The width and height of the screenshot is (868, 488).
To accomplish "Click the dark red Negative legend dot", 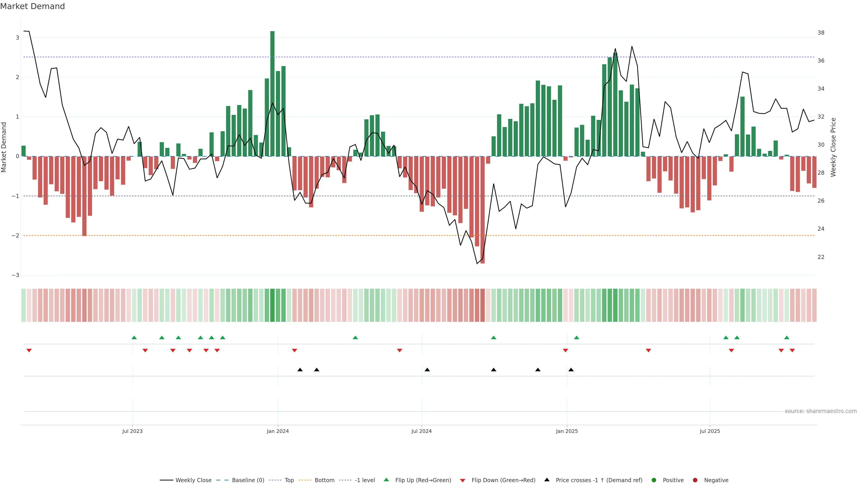I will [695, 480].
